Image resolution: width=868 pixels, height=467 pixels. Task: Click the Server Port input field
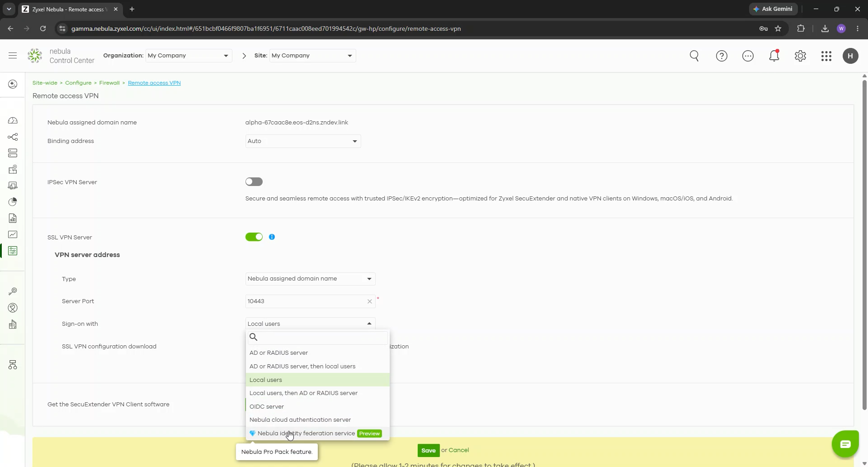tap(310, 301)
